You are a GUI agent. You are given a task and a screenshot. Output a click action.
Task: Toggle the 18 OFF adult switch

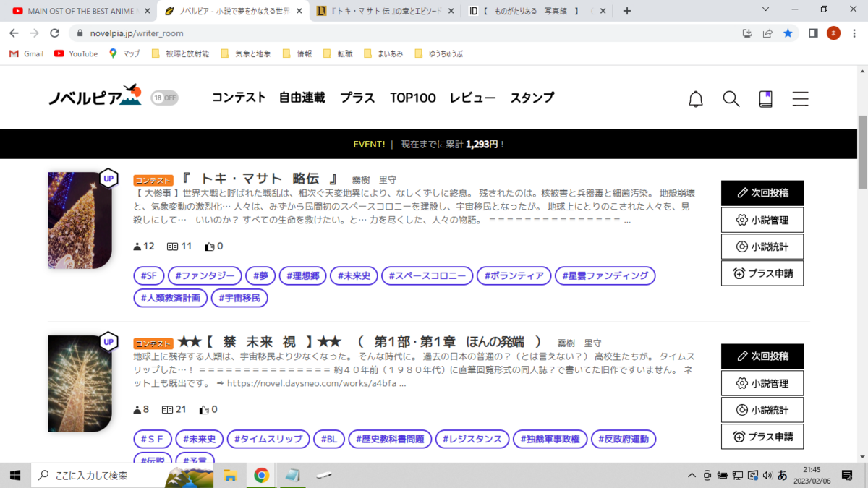point(164,98)
